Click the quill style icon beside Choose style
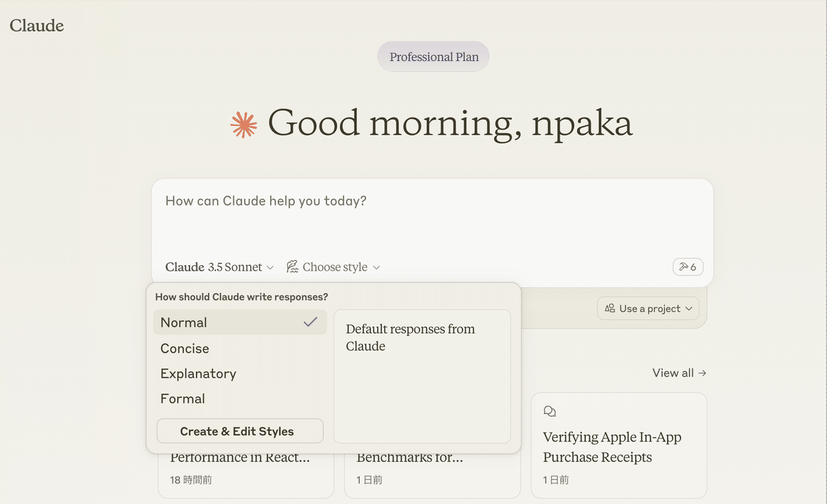Image resolution: width=827 pixels, height=504 pixels. coord(293,267)
